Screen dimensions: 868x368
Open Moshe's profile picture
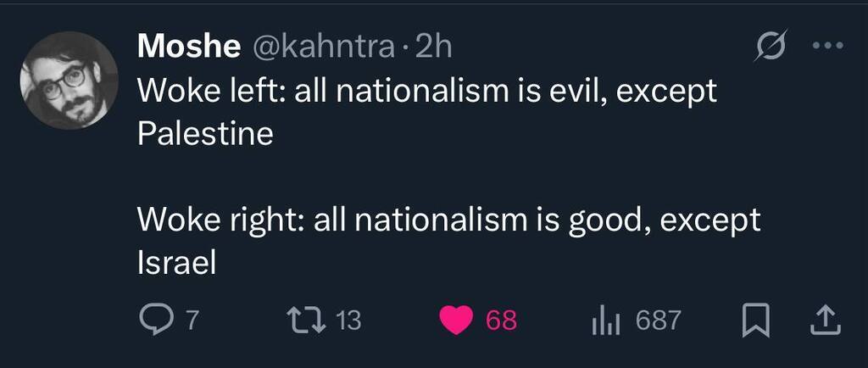pos(68,81)
